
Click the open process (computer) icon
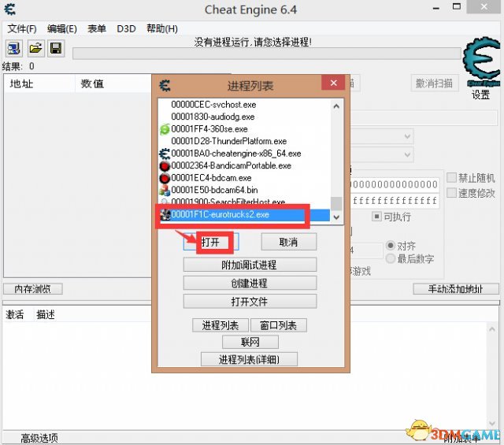coord(14,48)
